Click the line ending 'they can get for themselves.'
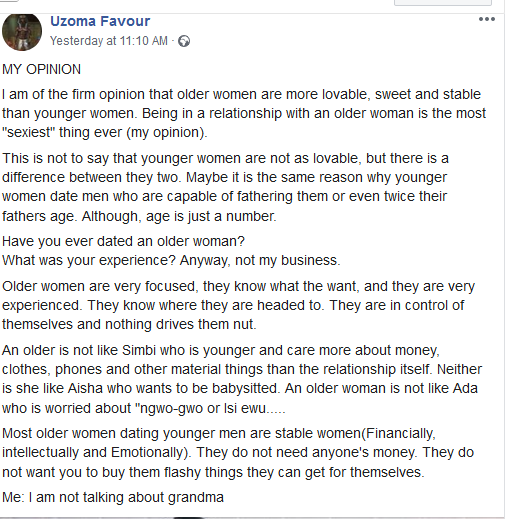The image size is (505, 519). pos(213,472)
